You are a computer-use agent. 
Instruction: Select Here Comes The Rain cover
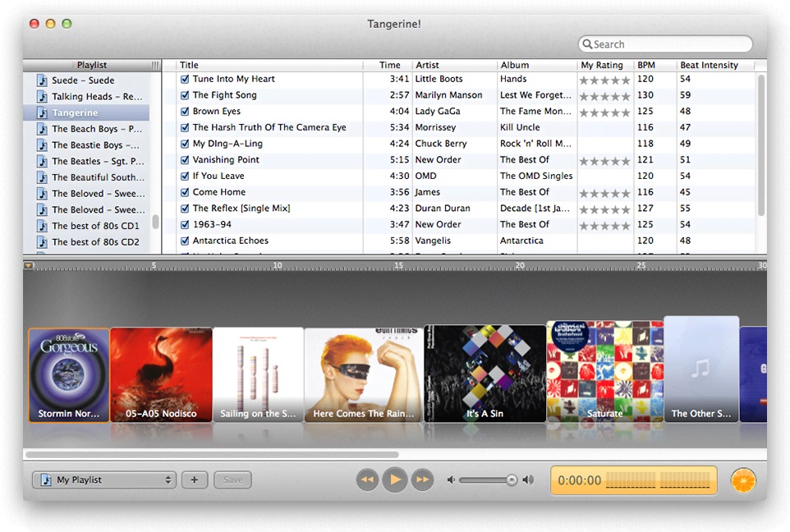coord(364,375)
